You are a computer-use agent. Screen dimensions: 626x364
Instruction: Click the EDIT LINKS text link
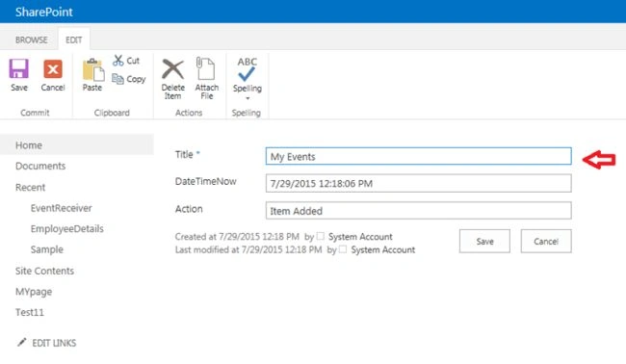[54, 343]
